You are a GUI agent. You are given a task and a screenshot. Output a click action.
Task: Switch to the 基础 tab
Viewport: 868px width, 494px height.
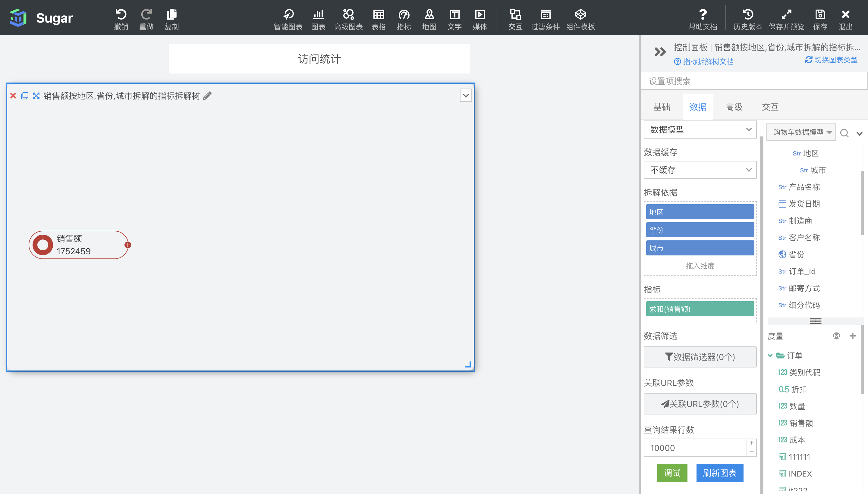[662, 107]
